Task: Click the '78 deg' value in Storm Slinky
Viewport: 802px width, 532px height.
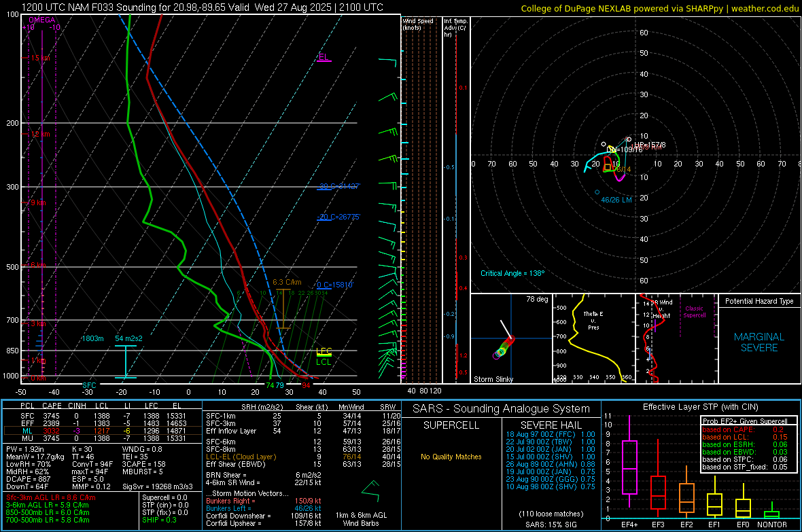Action: 537,299
